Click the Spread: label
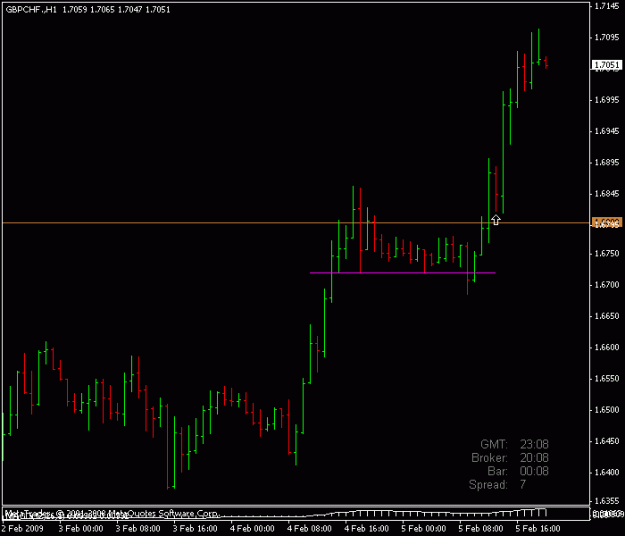Viewport: 625px width, 536px height. (x=488, y=485)
